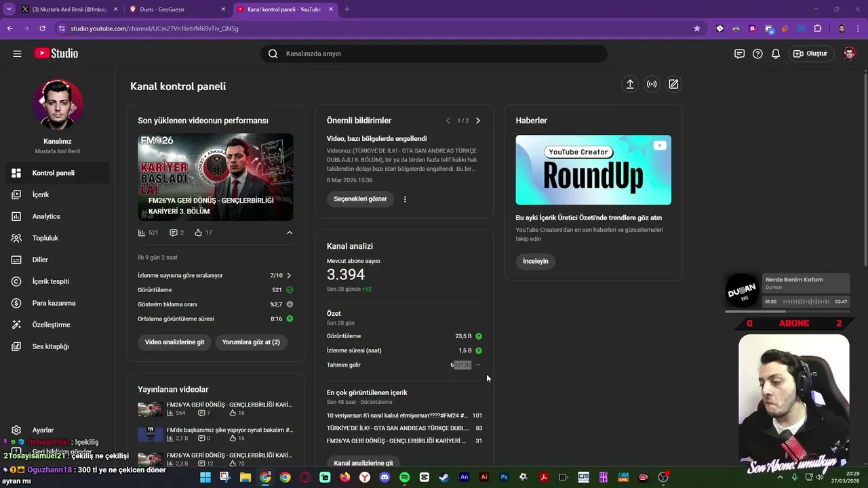Viewport: 868px width, 488px height.
Task: Focus the Kanalınızda arayın search box
Action: pos(434,54)
